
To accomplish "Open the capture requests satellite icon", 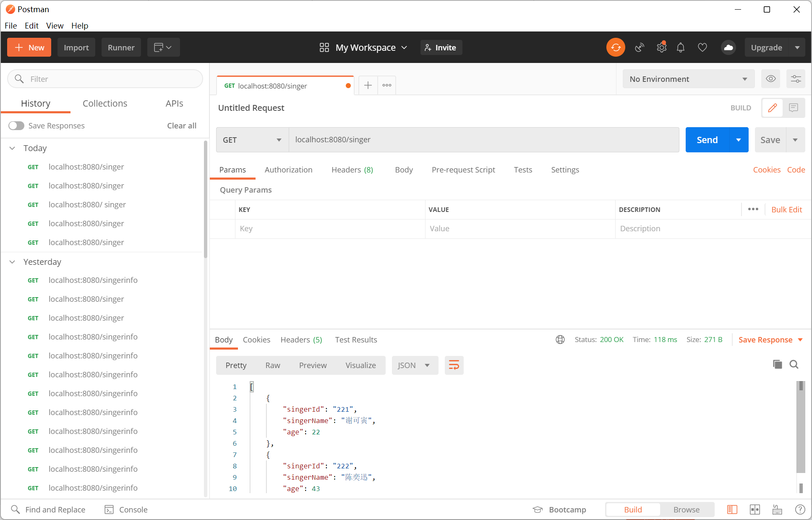I will point(639,47).
